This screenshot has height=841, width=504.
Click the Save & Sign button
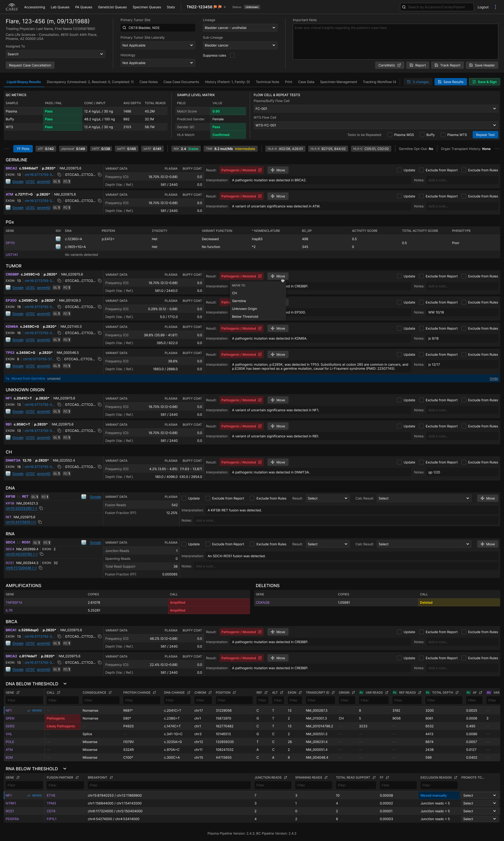click(x=484, y=82)
